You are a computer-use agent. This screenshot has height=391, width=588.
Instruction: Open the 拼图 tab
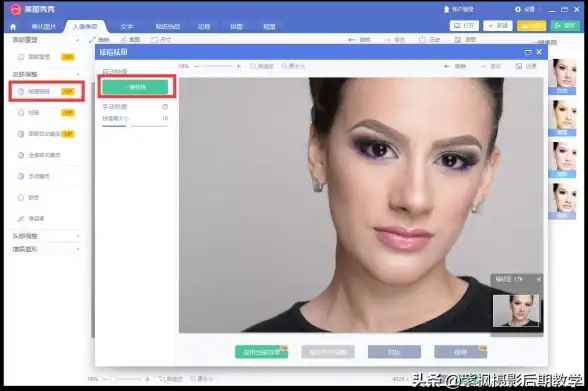pyautogui.click(x=237, y=27)
